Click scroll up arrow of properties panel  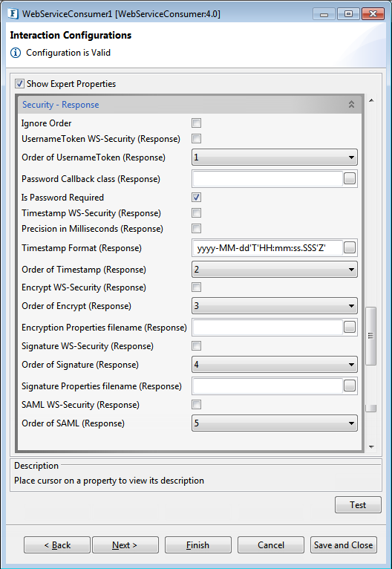371,100
